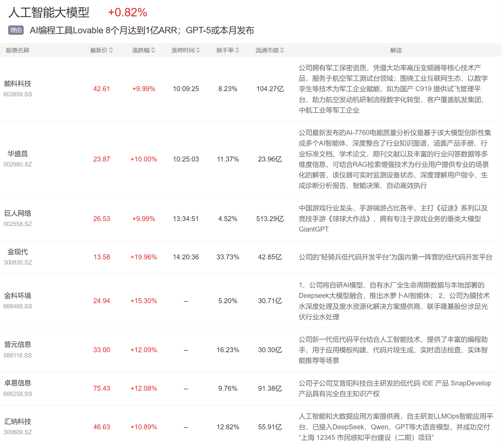Click stock code 603859.SS
The image size is (502, 448).
point(18,94)
